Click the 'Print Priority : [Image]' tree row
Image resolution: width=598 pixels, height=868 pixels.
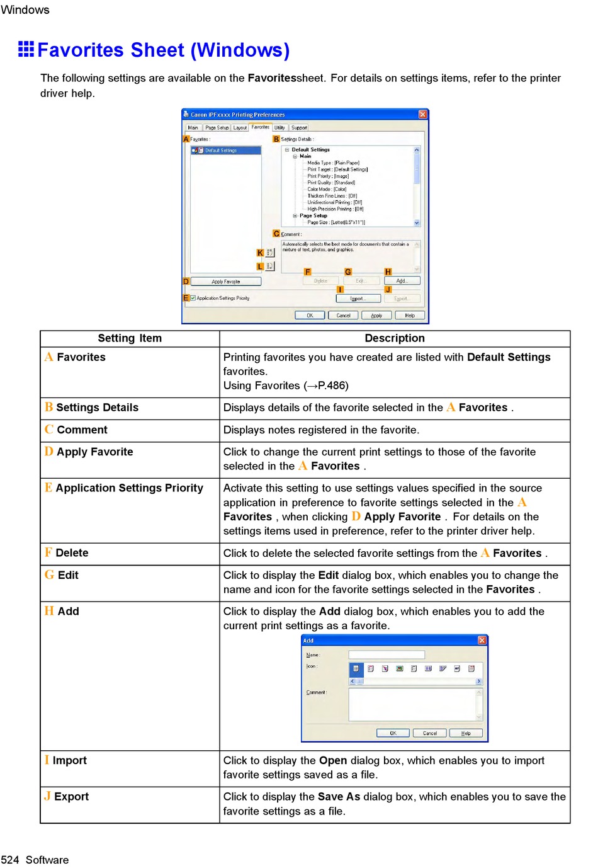[328, 176]
